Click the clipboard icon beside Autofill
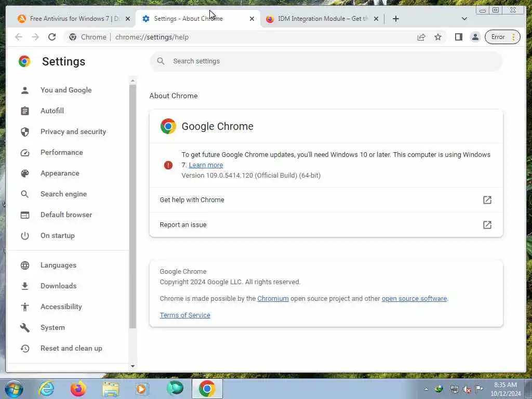The image size is (532, 399). coord(25,111)
